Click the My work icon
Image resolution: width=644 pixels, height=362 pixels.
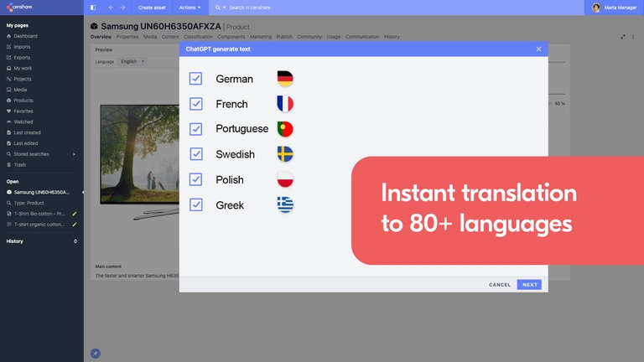click(8, 68)
